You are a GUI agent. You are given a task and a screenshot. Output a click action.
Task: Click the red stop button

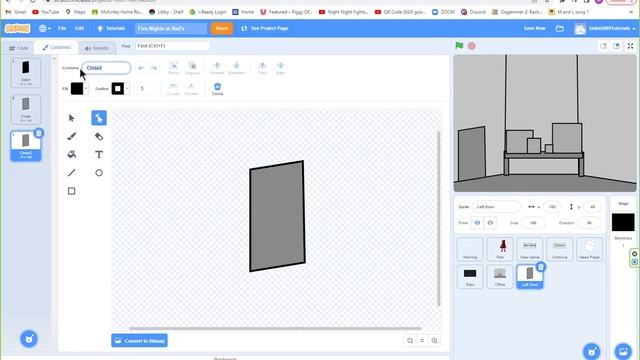point(471,46)
